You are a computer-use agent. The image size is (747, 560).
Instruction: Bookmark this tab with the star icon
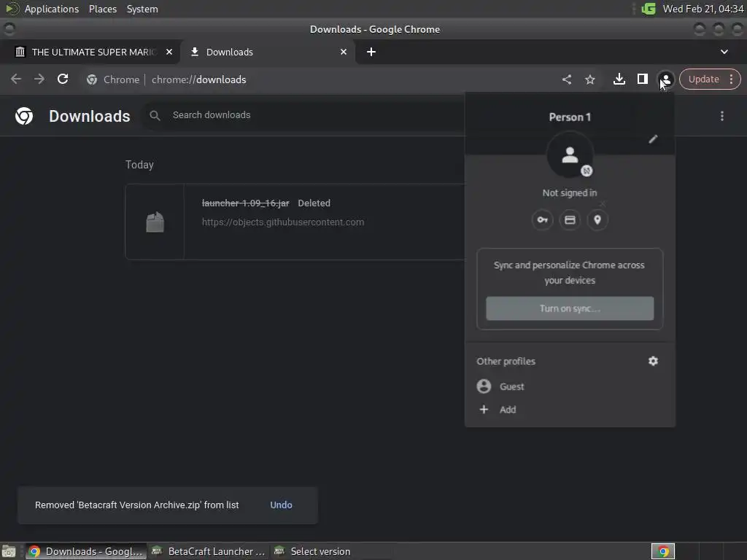click(x=590, y=79)
